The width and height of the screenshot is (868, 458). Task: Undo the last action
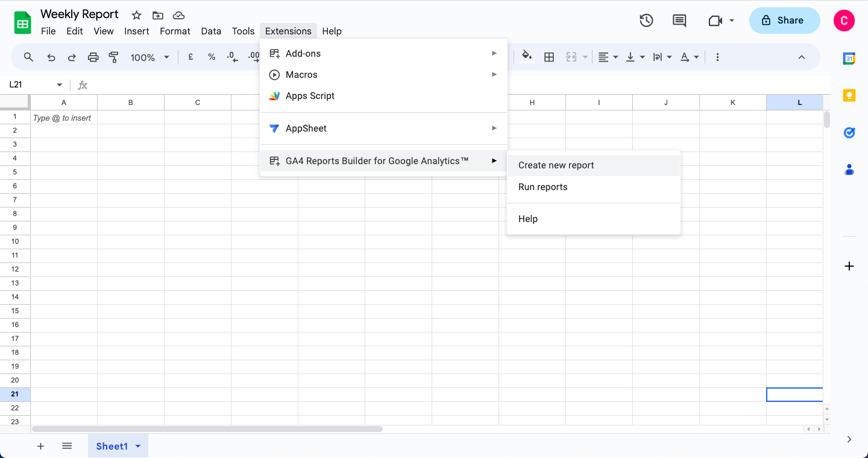(51, 57)
